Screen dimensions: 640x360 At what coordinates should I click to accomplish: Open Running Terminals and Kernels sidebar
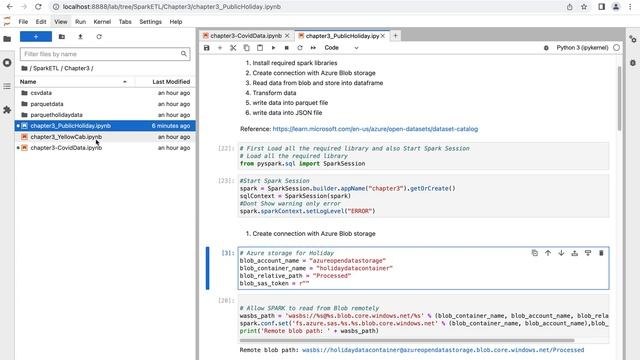[x=7, y=63]
